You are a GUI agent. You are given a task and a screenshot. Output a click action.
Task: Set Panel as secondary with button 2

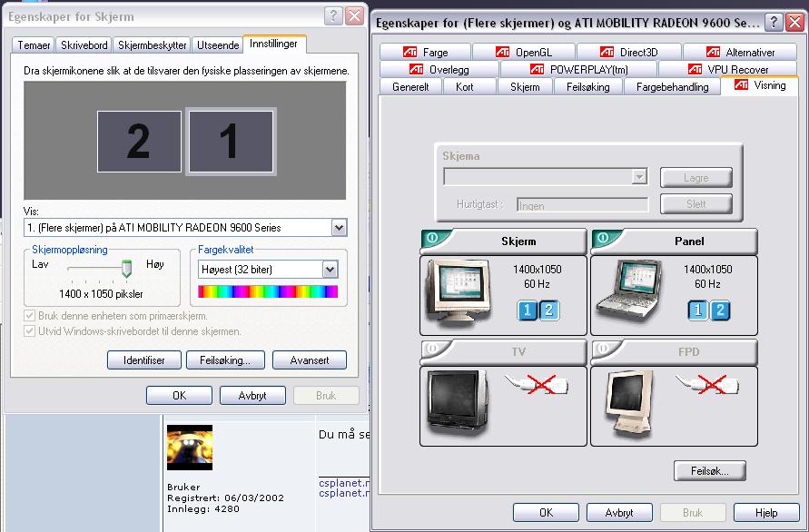click(x=720, y=310)
